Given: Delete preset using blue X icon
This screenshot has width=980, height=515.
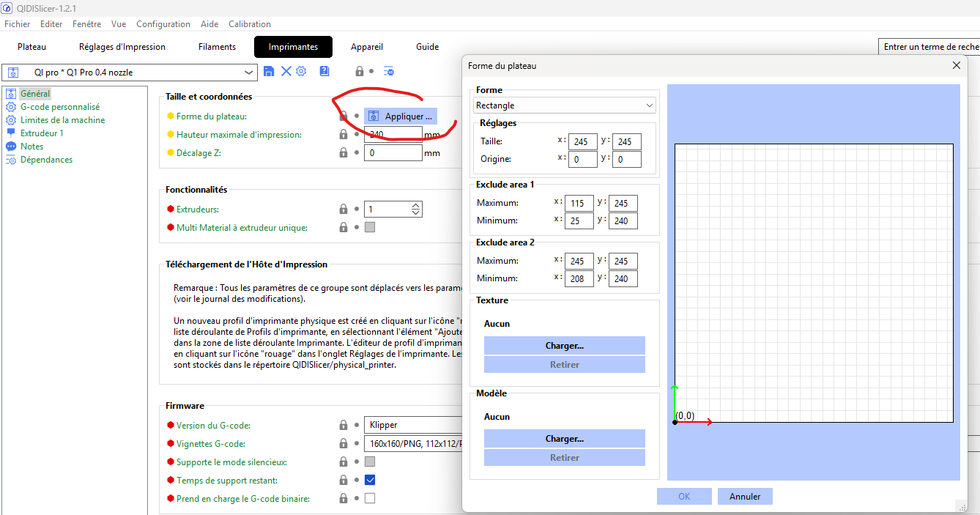Looking at the screenshot, I should (x=286, y=71).
